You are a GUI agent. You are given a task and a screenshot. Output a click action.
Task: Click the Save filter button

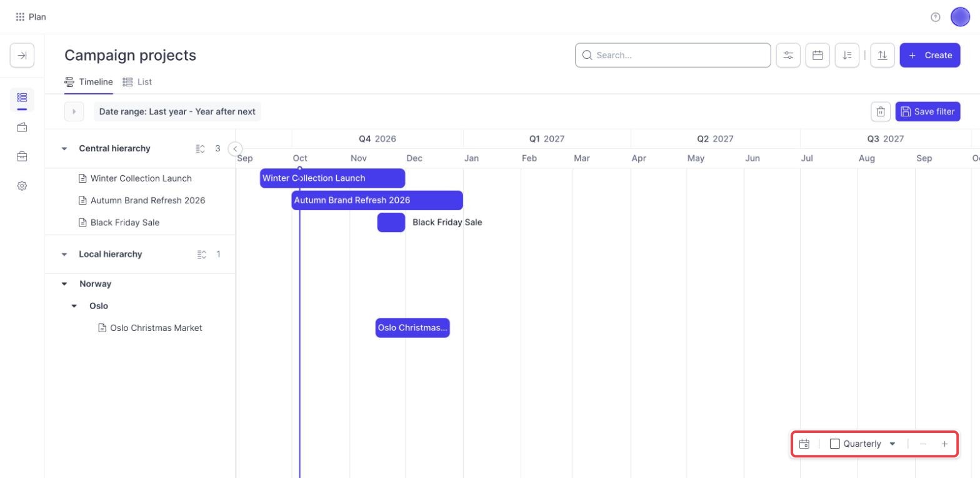(x=928, y=111)
